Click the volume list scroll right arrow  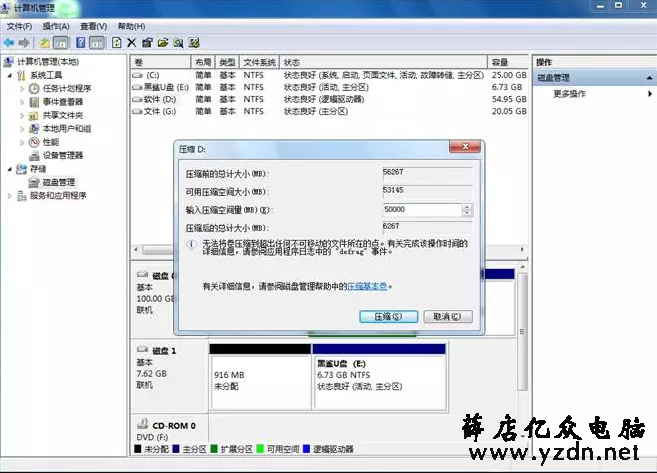522,249
